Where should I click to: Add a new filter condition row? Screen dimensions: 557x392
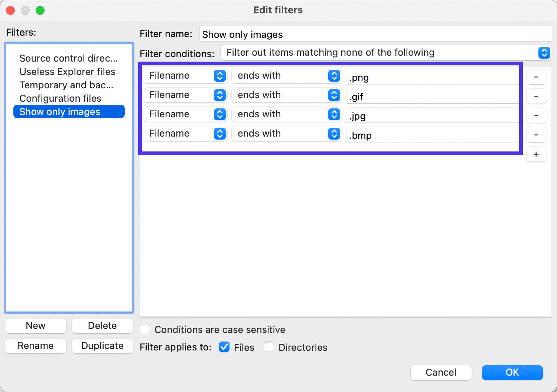[536, 154]
